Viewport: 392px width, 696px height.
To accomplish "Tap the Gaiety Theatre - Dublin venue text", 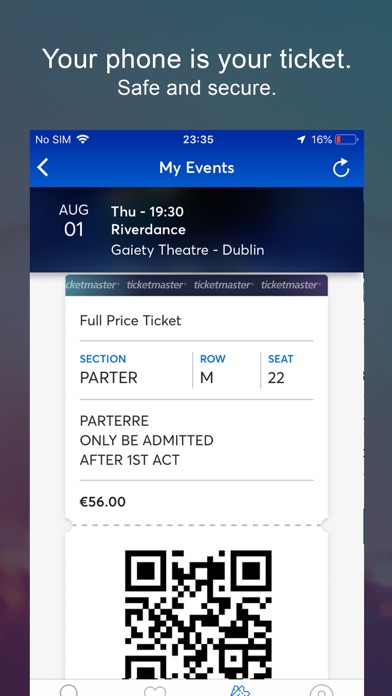I will (x=187, y=250).
